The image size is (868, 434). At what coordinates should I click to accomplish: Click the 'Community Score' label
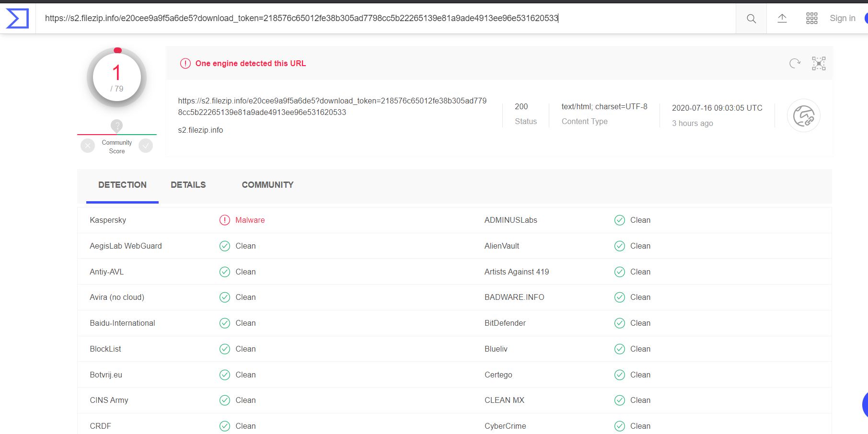pyautogui.click(x=117, y=147)
